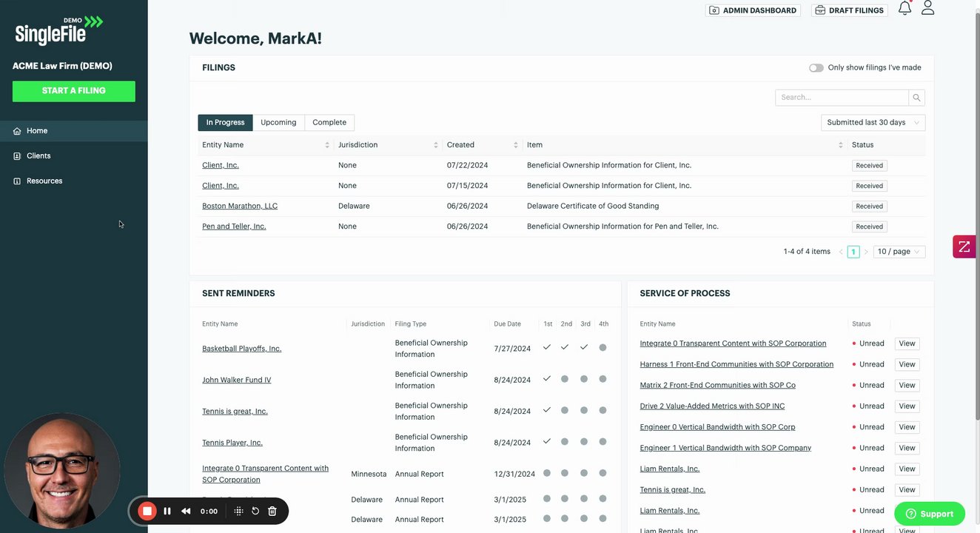Switch to the Upcoming tab
Viewport: 980px width, 533px height.
point(278,123)
